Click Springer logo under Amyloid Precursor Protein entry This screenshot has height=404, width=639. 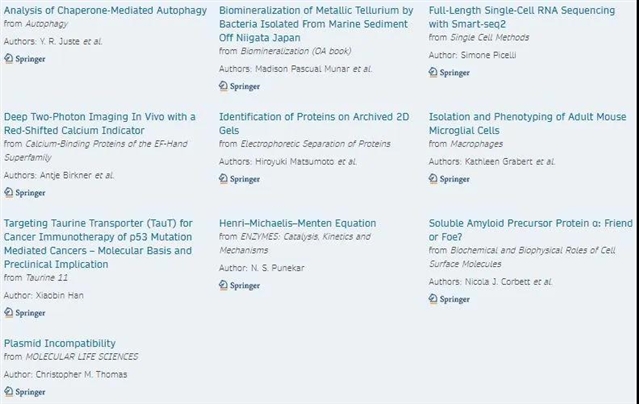tap(450, 298)
